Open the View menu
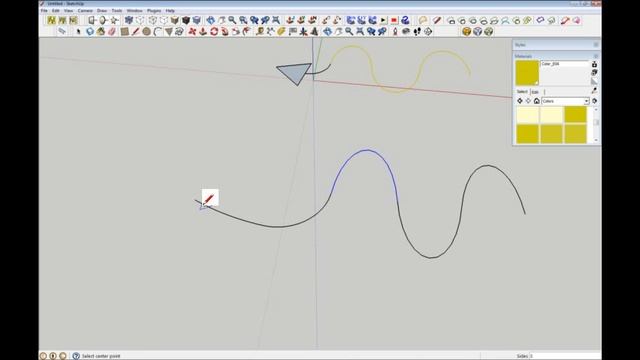The image size is (640, 360). pyautogui.click(x=69, y=11)
